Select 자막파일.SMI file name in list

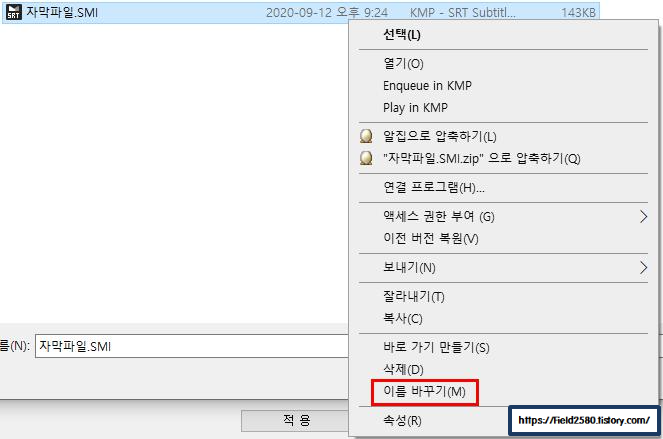62,12
